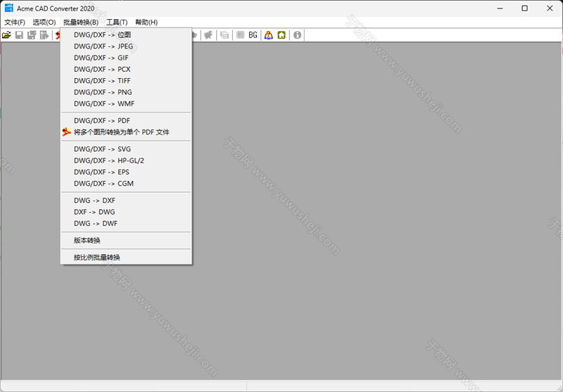Click the Save floppy disk icon
Screen dimensions: 563x392
19,34
